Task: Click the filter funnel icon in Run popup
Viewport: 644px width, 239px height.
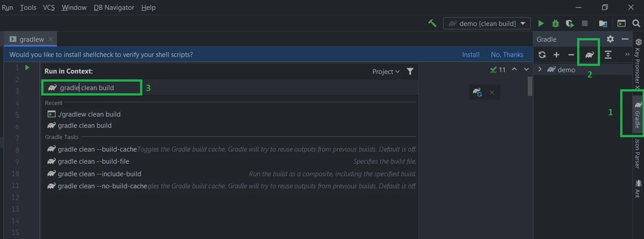Action: (x=410, y=71)
